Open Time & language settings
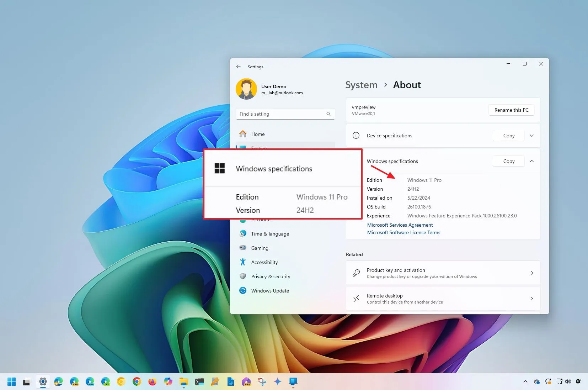 coord(285,234)
